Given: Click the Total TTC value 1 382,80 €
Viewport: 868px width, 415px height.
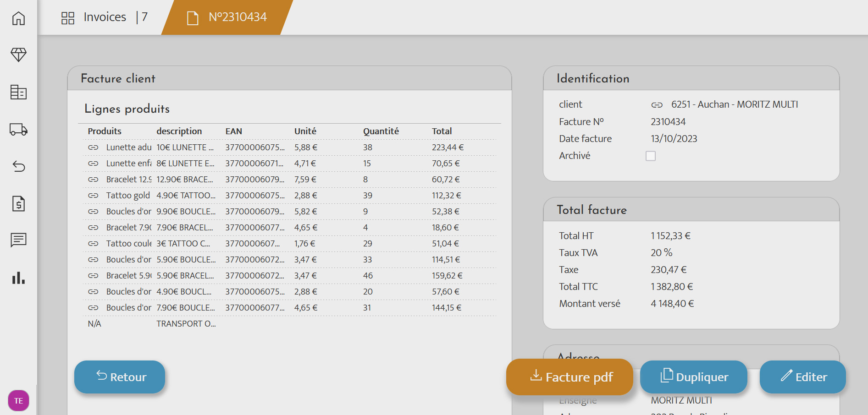Looking at the screenshot, I should tap(672, 287).
